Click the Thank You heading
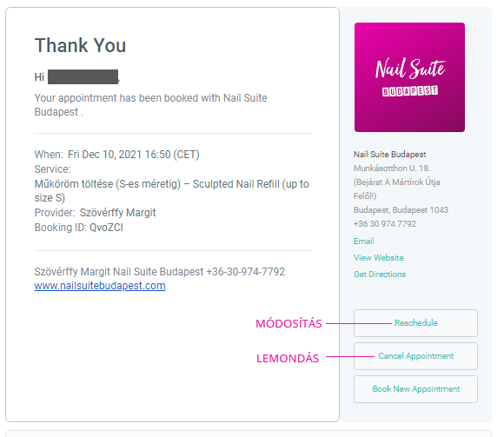The height and width of the screenshot is (437, 504). click(x=80, y=45)
